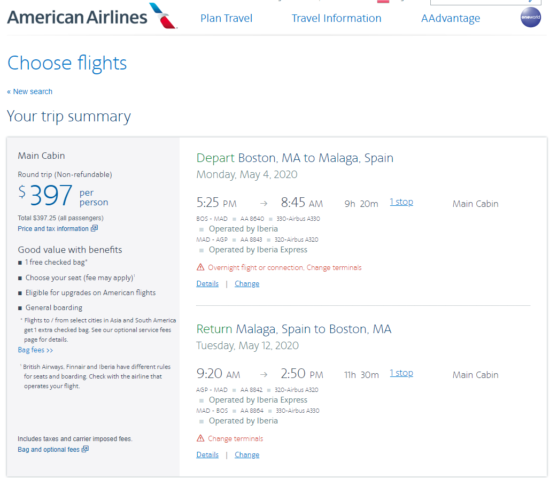550x478 pixels.
Task: Click the American Airlines logo
Action: coord(92,16)
